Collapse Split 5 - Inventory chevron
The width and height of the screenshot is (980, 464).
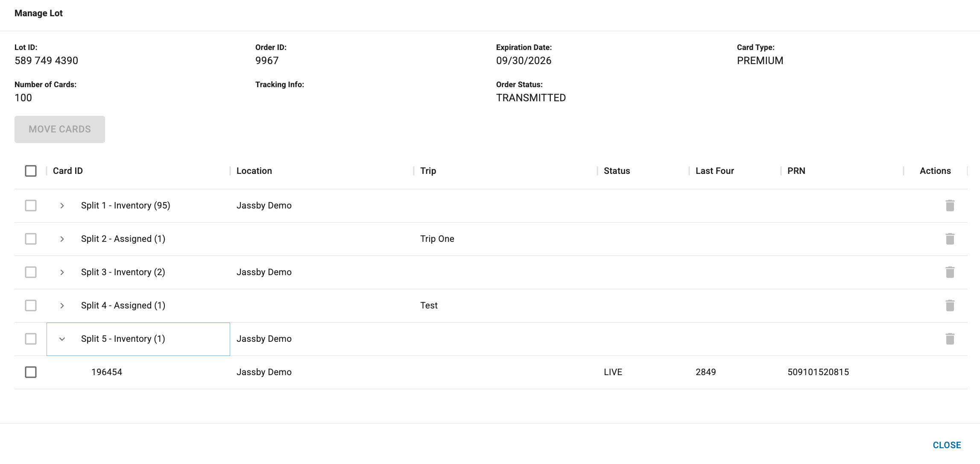[x=62, y=339]
